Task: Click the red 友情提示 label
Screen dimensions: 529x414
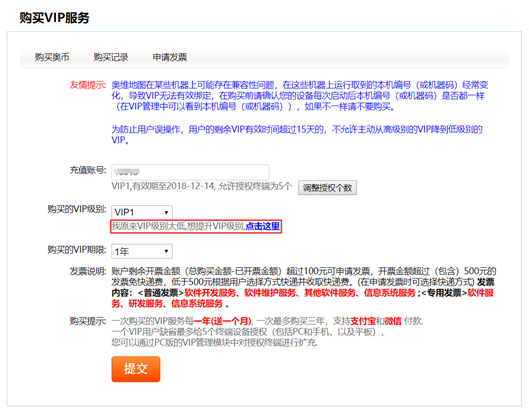Action: pos(88,85)
